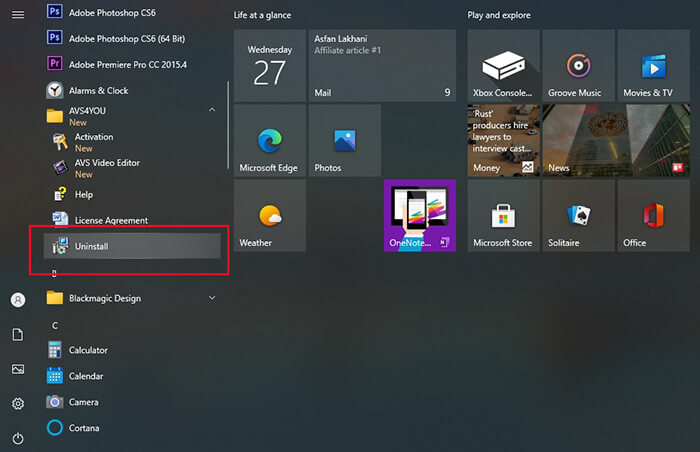Click the AVS4YOU Uninstall entry
Viewport: 700px width, 452px height.
point(132,246)
